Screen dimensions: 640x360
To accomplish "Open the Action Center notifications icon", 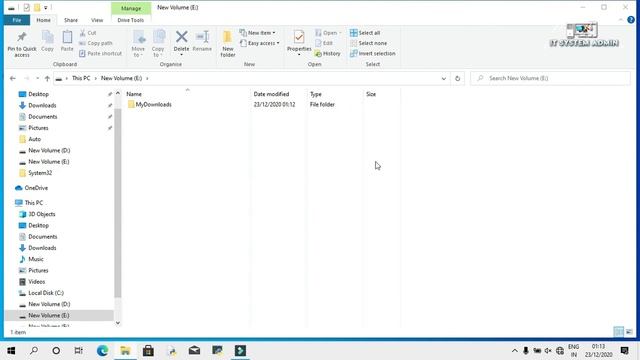I will pyautogui.click(x=624, y=351).
